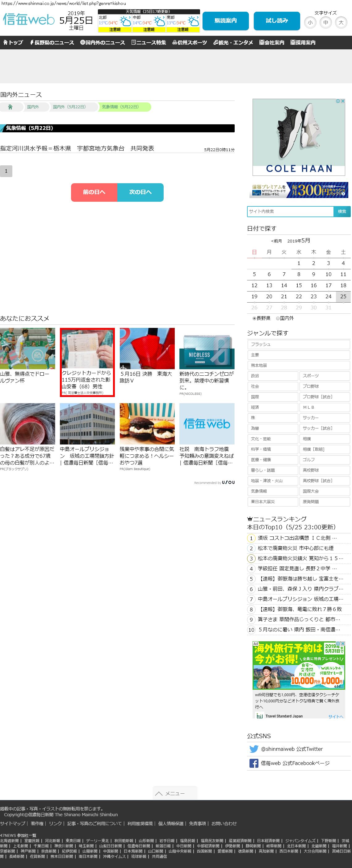Screen dimensions: 352x868
Task: Open 採用案内 menu
Action: 303,43
